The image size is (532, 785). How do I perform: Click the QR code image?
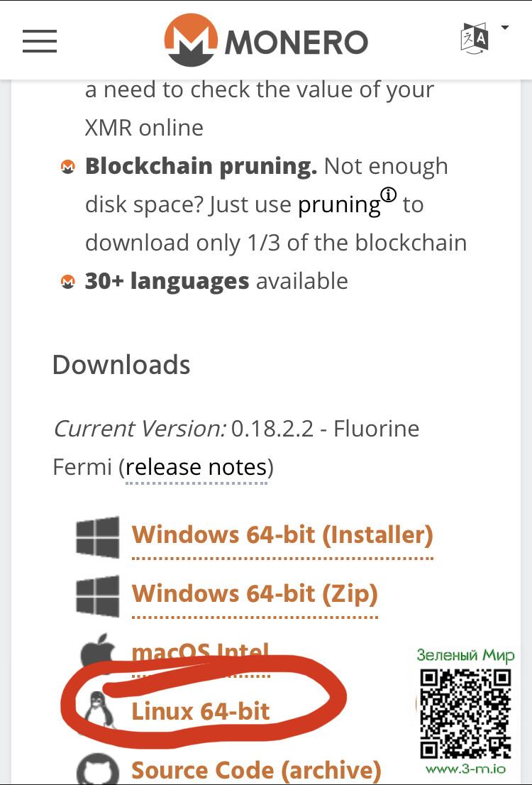coord(465,713)
